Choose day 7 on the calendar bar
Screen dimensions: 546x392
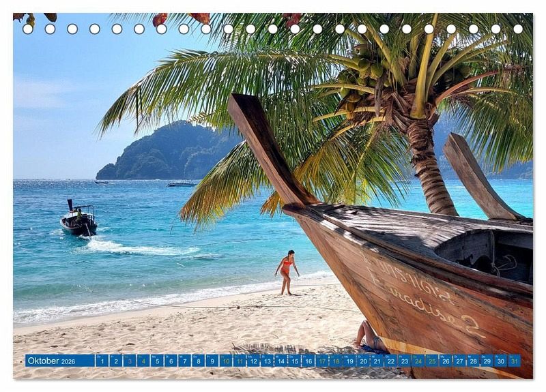[x=184, y=361]
